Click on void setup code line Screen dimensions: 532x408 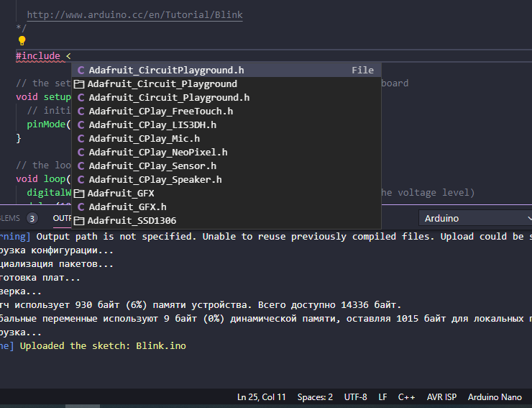pos(43,97)
